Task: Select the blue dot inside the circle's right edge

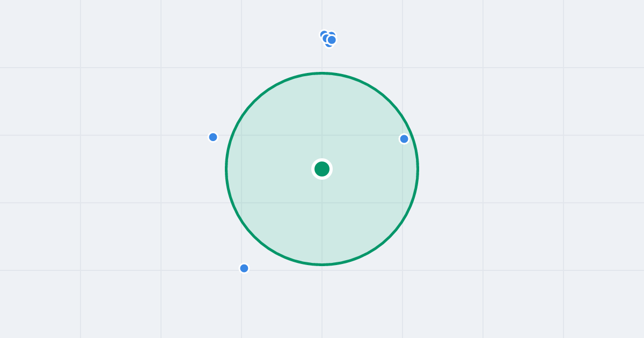Action: pyautogui.click(x=404, y=139)
